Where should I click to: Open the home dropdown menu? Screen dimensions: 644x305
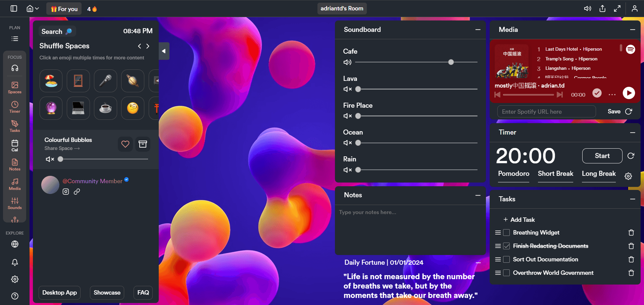click(33, 9)
